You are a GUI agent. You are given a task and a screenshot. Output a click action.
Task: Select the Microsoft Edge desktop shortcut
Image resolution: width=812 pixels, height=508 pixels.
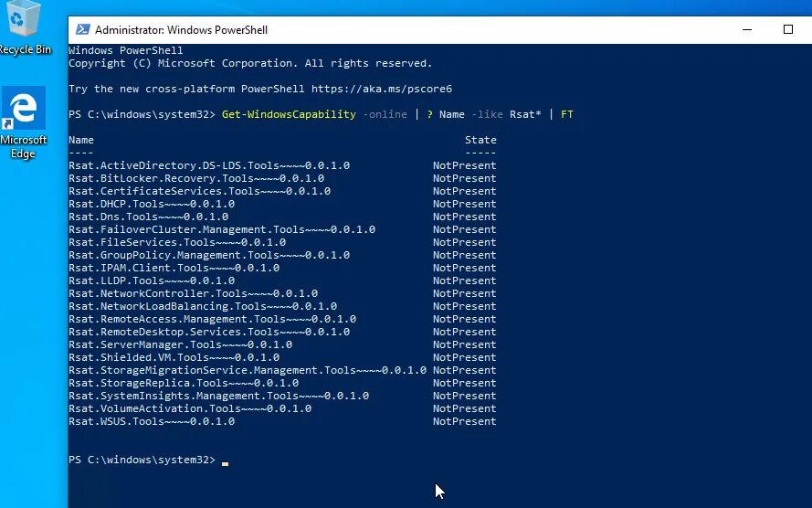click(24, 122)
